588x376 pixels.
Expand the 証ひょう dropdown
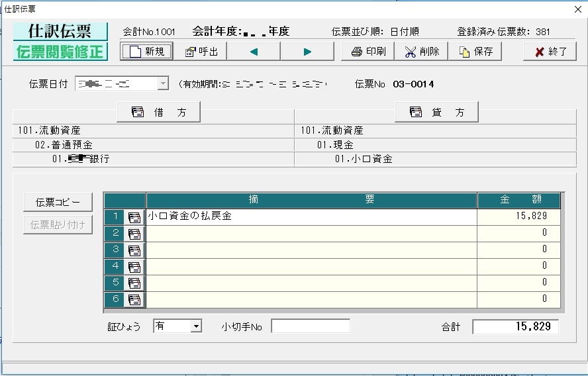point(195,326)
